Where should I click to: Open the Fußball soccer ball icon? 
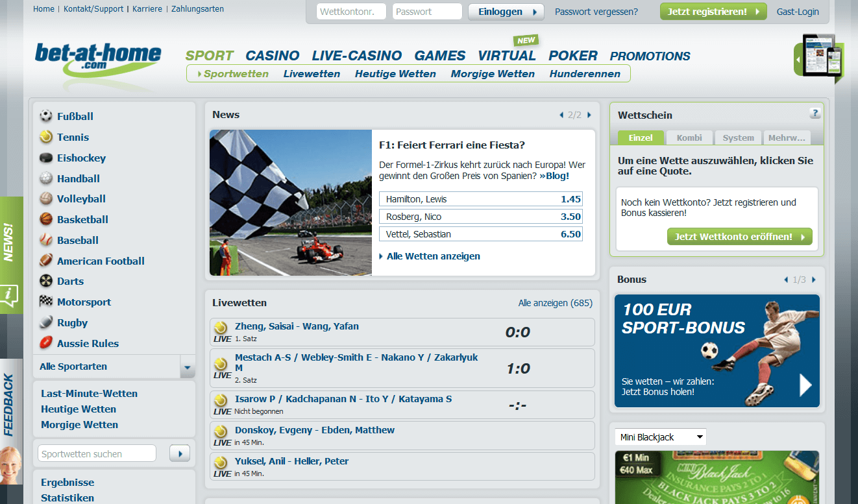46,116
